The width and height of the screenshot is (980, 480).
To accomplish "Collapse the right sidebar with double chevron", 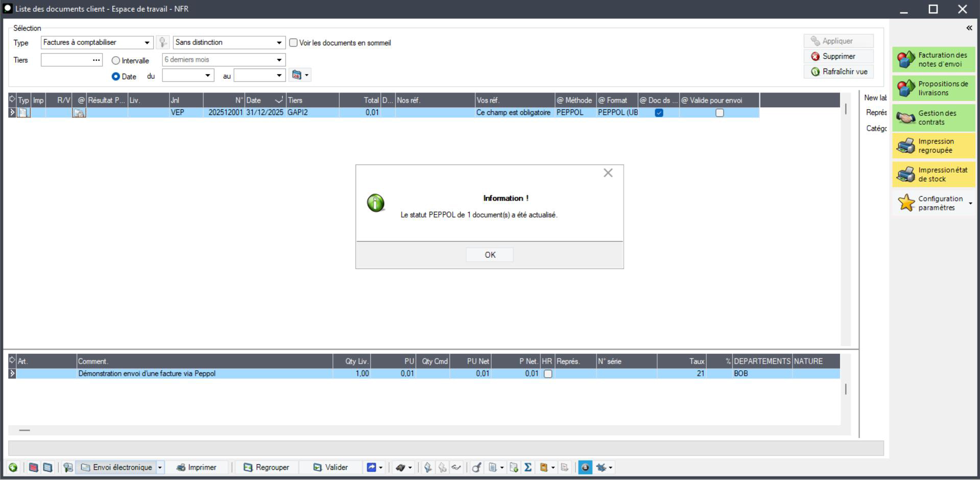I will 969,28.
